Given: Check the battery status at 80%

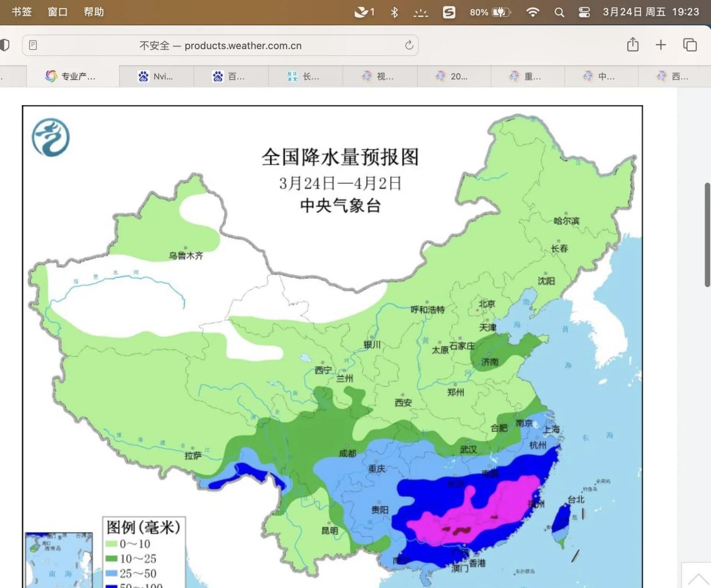Looking at the screenshot, I should pos(490,12).
